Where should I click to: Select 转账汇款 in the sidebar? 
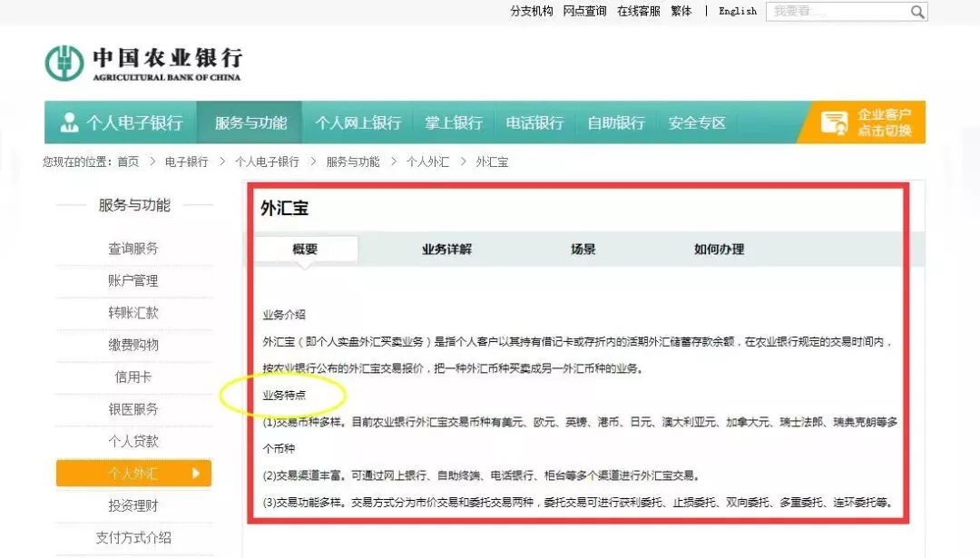133,313
